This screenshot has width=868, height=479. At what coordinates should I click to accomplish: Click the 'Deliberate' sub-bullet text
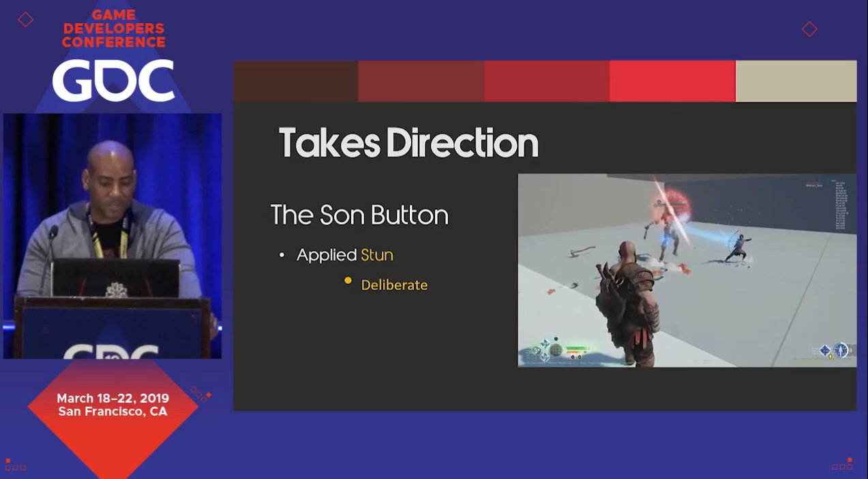point(394,285)
